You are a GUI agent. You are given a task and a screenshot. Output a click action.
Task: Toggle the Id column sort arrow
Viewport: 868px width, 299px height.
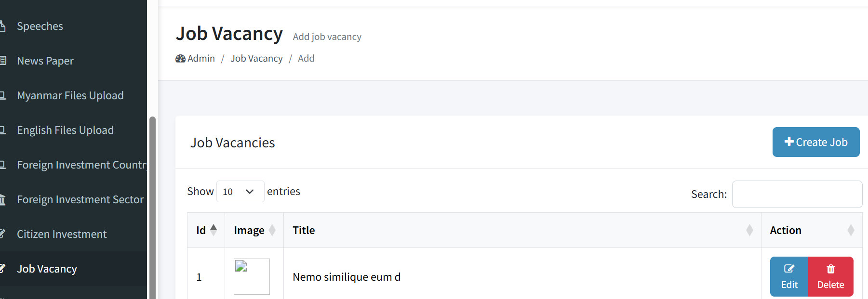tap(214, 230)
